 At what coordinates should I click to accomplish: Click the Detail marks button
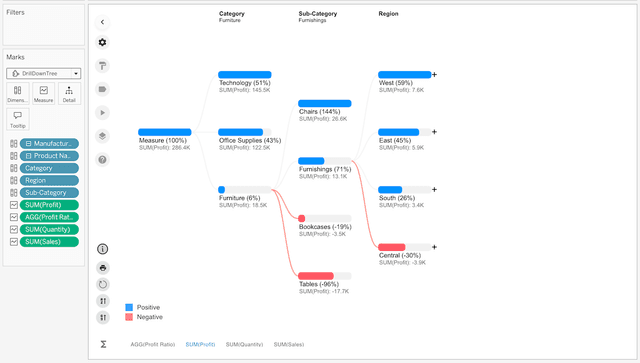69,94
